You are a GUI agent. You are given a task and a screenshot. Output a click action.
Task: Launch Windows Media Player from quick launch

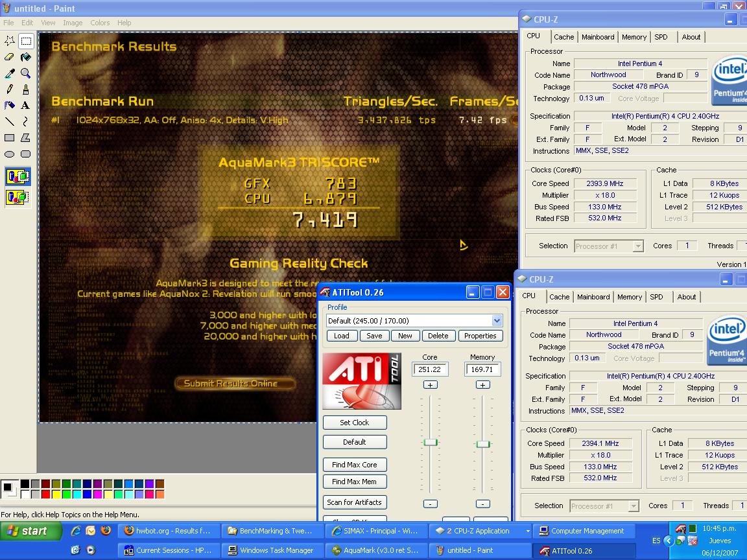[91, 550]
